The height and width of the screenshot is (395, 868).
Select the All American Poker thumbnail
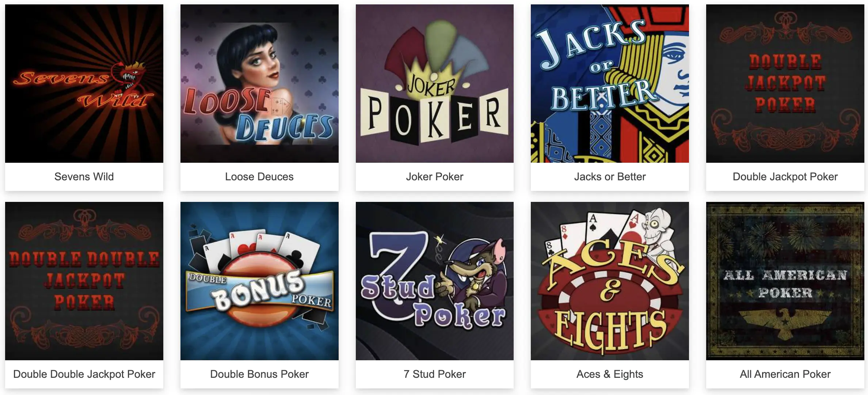(785, 281)
